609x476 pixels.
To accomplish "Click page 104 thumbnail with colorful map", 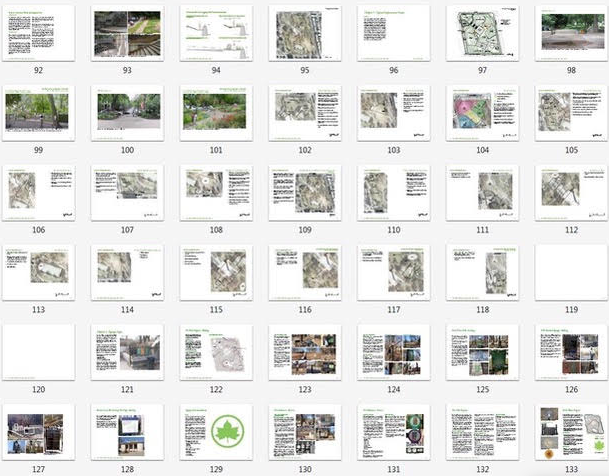I will (x=482, y=112).
